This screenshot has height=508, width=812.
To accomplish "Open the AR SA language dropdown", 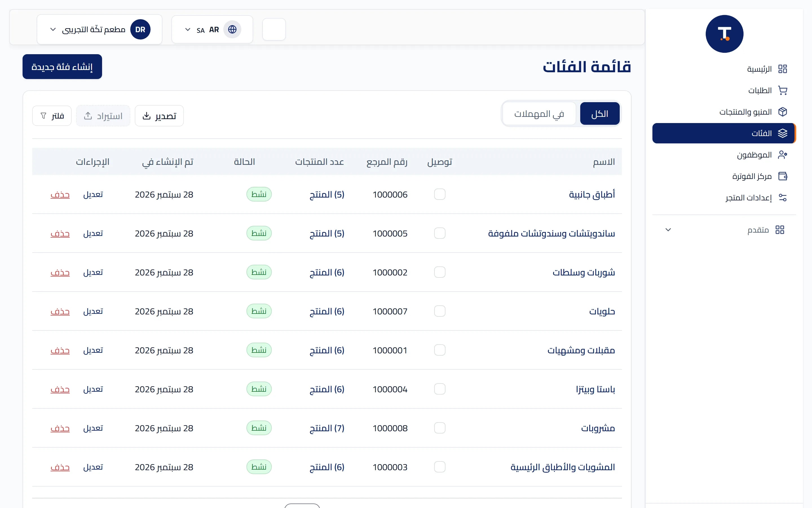I will [212, 30].
